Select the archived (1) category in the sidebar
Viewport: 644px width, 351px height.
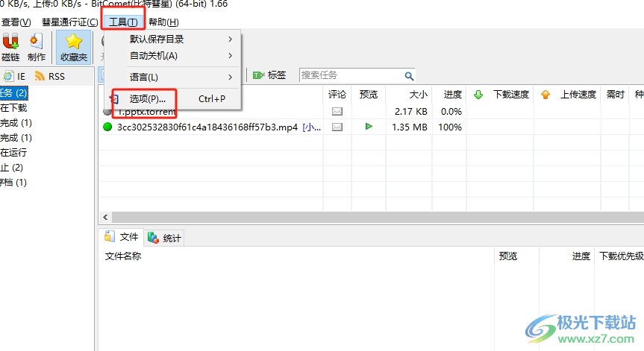point(13,182)
